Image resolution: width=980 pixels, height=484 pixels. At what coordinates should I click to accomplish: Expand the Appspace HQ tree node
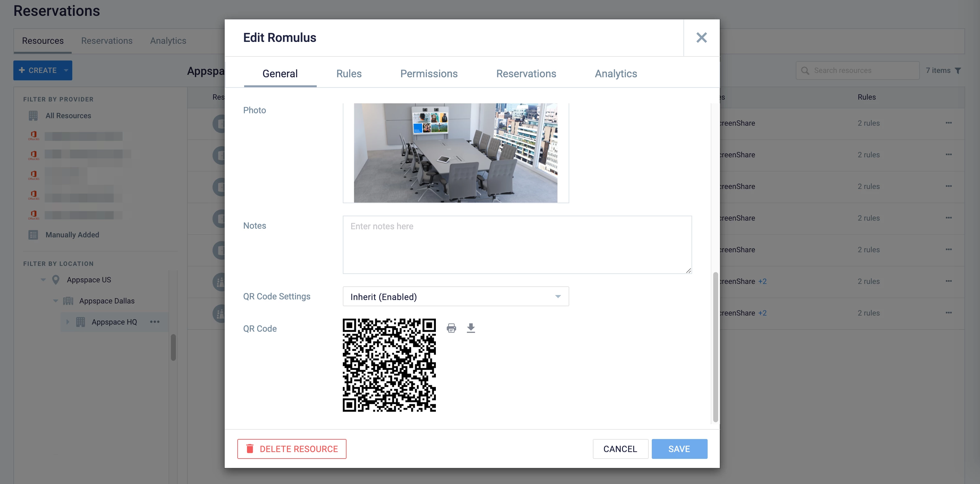coord(68,322)
